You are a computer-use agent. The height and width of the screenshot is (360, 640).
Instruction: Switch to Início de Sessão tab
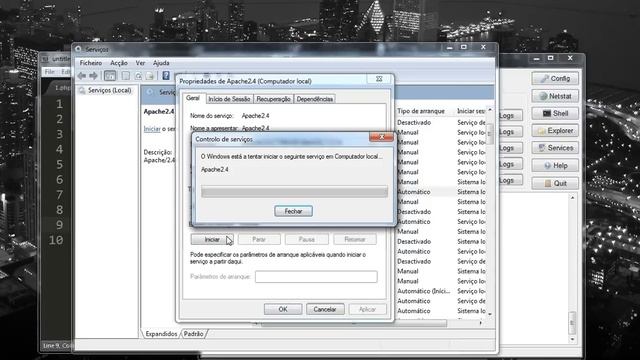(x=229, y=99)
